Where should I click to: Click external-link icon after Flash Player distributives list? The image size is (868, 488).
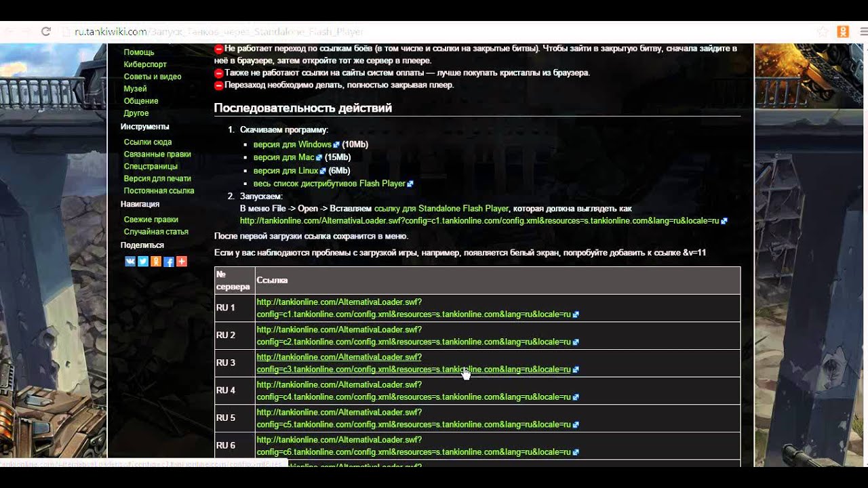[x=410, y=184]
